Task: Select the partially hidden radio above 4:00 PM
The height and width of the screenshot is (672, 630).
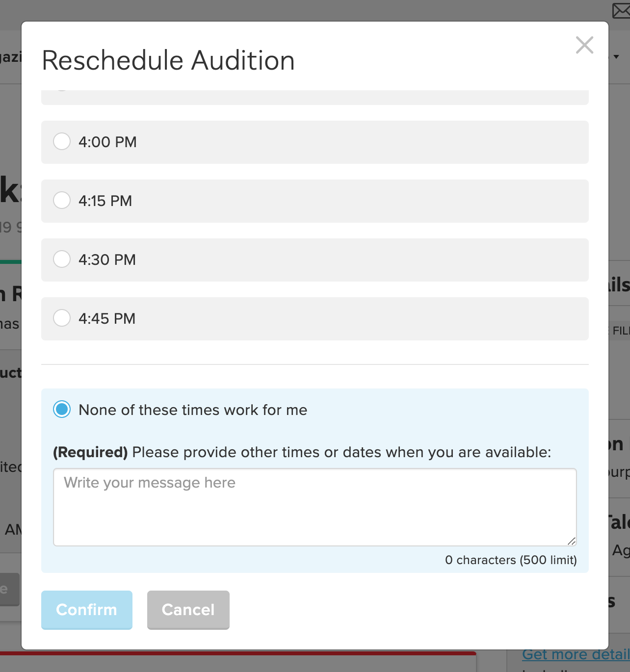Action: (x=61, y=90)
